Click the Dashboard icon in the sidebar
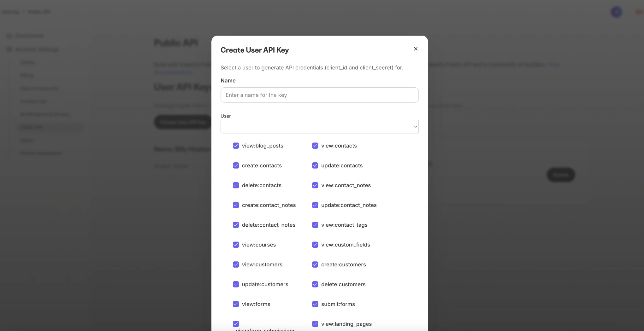This screenshot has width=644, height=331. tap(9, 36)
